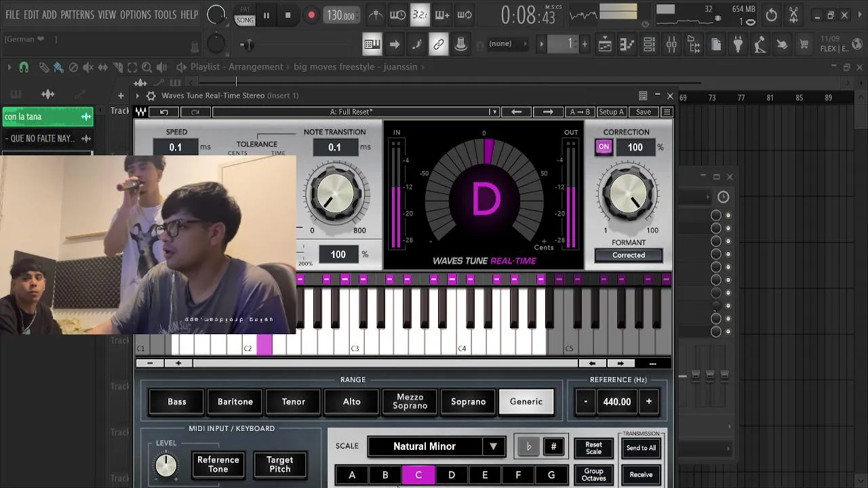Edit the 130.000 tempo field
Image resolution: width=868 pixels, height=488 pixels.
pos(340,15)
